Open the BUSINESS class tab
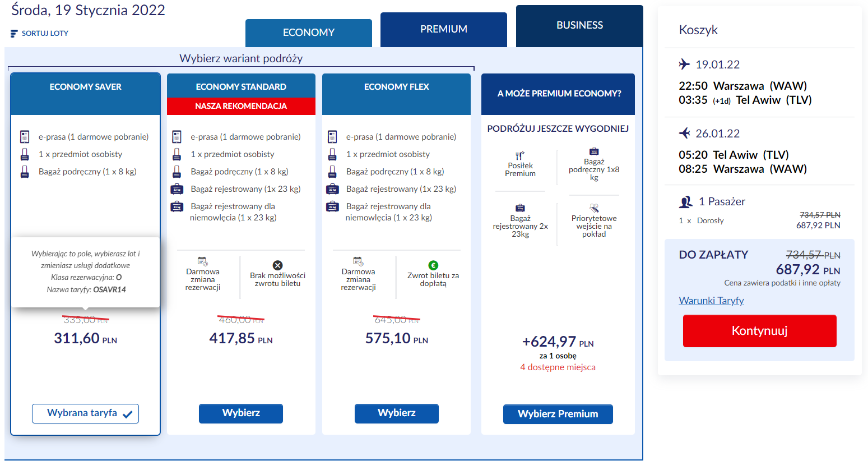Image resolution: width=868 pixels, height=465 pixels. 579,26
